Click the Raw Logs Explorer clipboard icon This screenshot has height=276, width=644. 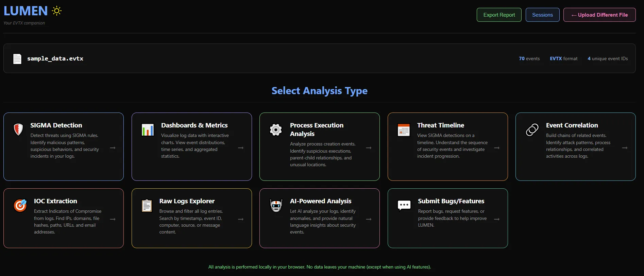147,206
